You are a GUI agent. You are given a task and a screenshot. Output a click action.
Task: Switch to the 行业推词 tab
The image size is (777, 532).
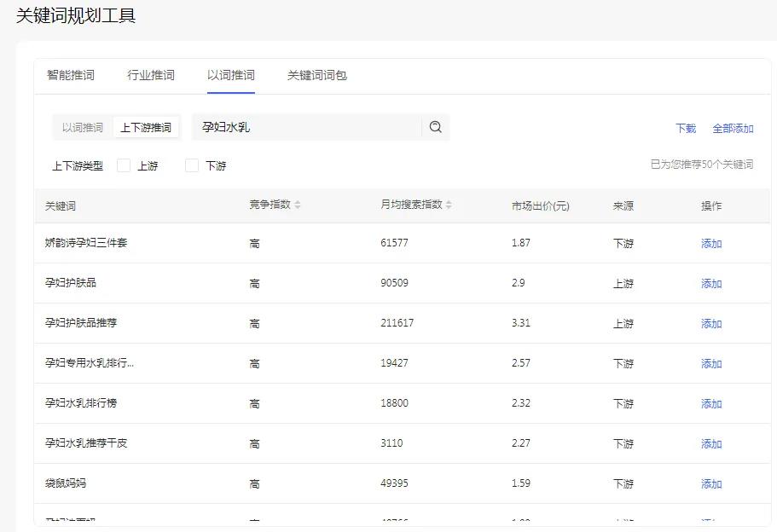[x=150, y=75]
